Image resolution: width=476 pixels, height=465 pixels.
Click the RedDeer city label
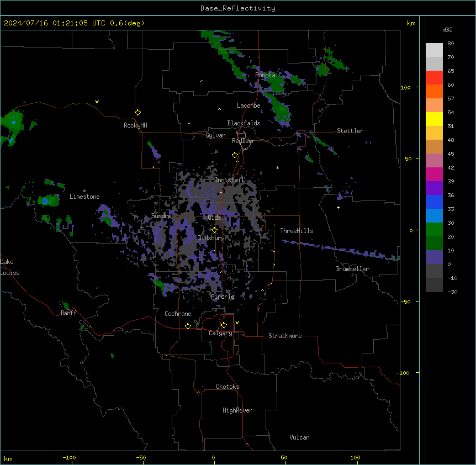click(x=243, y=141)
